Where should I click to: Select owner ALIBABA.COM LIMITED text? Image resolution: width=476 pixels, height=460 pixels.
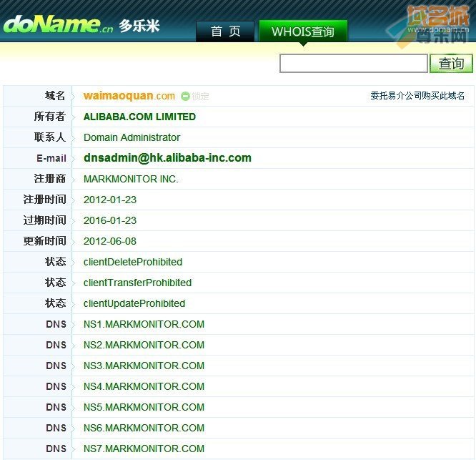(x=139, y=117)
